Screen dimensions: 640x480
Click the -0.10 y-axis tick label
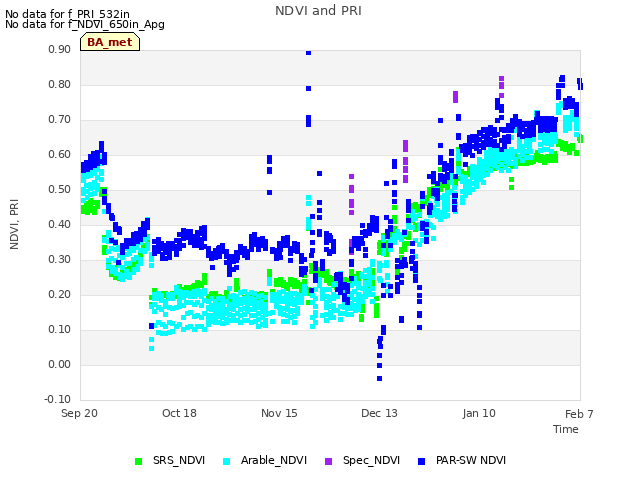[x=58, y=400]
